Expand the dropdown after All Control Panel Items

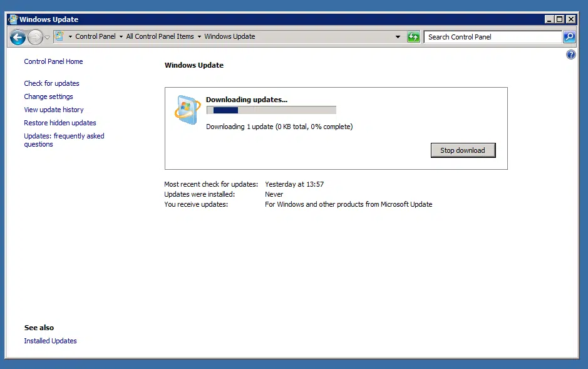tap(199, 36)
